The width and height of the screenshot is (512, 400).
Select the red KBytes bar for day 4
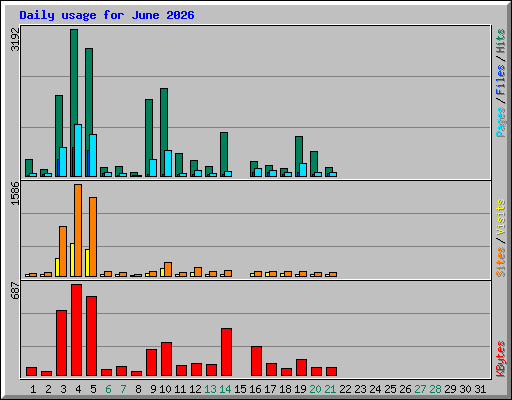(x=76, y=330)
